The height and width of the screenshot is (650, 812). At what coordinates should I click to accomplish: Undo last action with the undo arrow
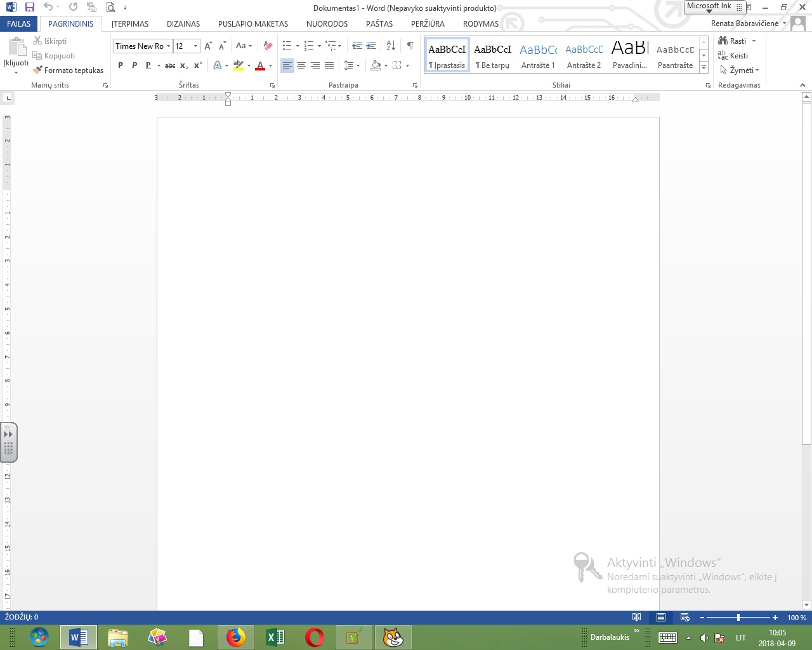(48, 8)
